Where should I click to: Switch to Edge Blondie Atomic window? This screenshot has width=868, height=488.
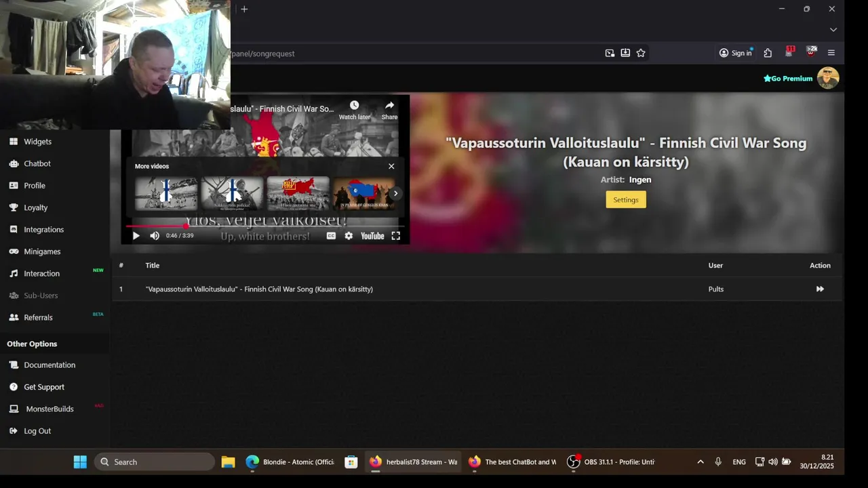pyautogui.click(x=290, y=462)
